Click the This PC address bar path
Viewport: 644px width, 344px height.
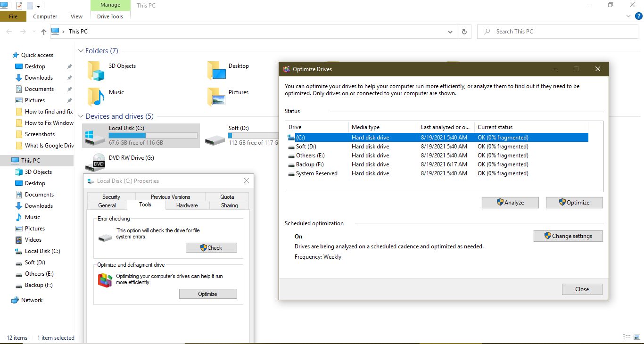click(78, 32)
